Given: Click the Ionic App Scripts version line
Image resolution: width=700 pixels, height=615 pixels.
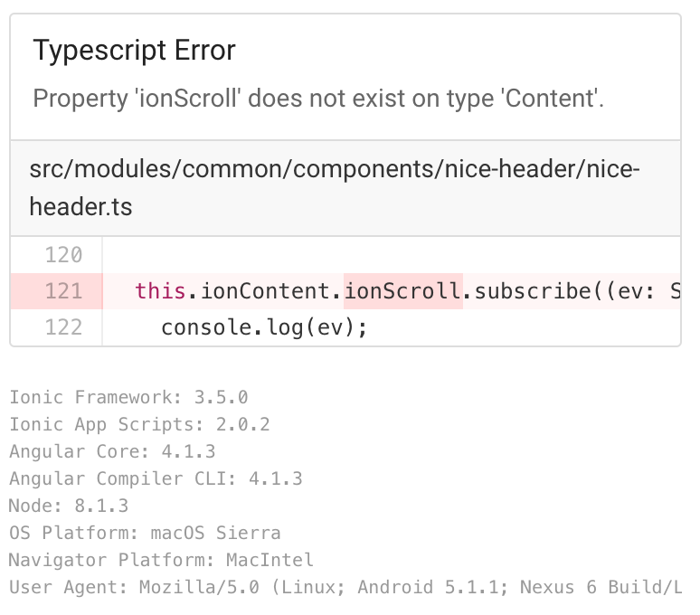Looking at the screenshot, I should point(140,424).
